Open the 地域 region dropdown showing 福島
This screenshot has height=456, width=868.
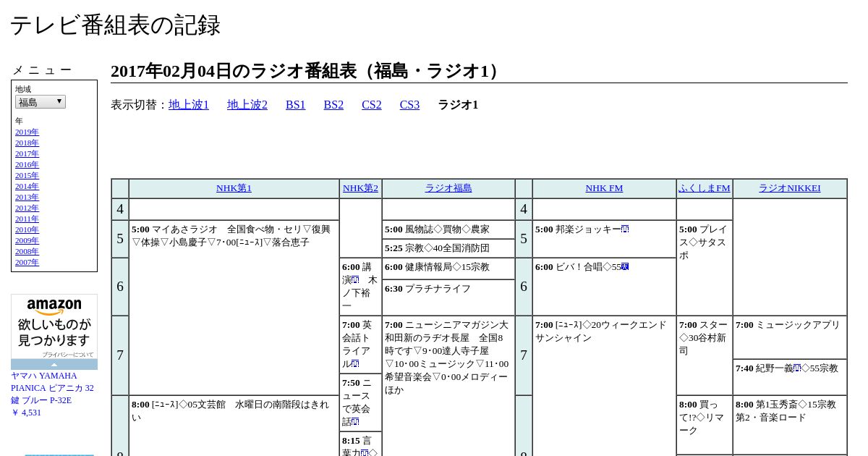(41, 102)
